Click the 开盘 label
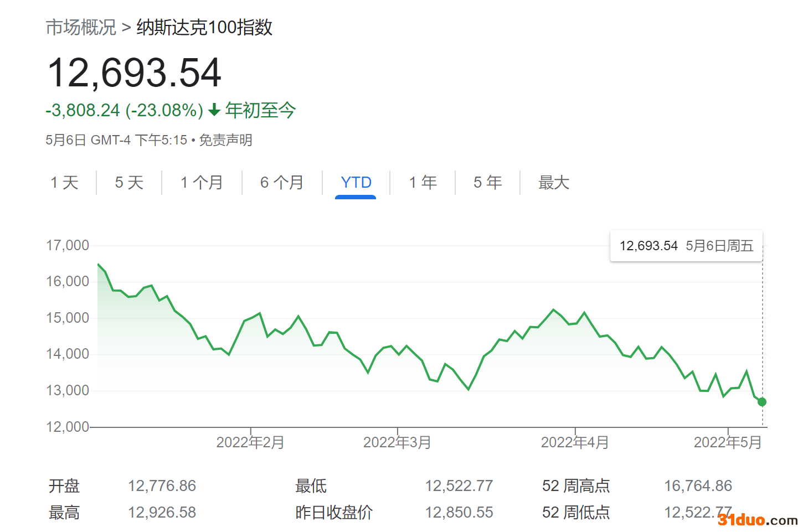 [x=64, y=486]
